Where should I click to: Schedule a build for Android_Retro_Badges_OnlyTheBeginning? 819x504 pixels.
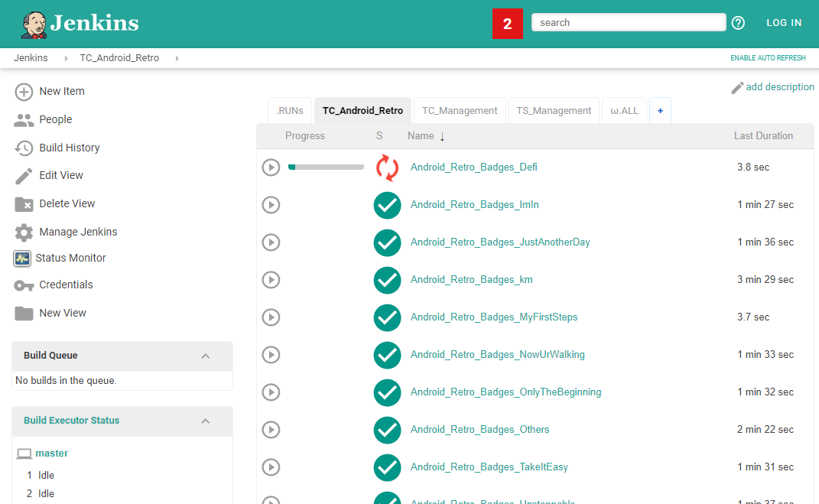click(271, 392)
